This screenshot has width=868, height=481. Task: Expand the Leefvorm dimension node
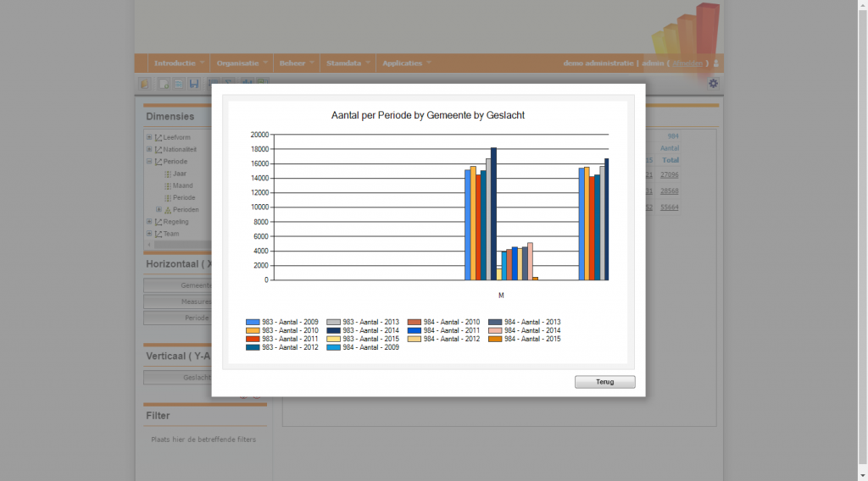click(x=149, y=137)
